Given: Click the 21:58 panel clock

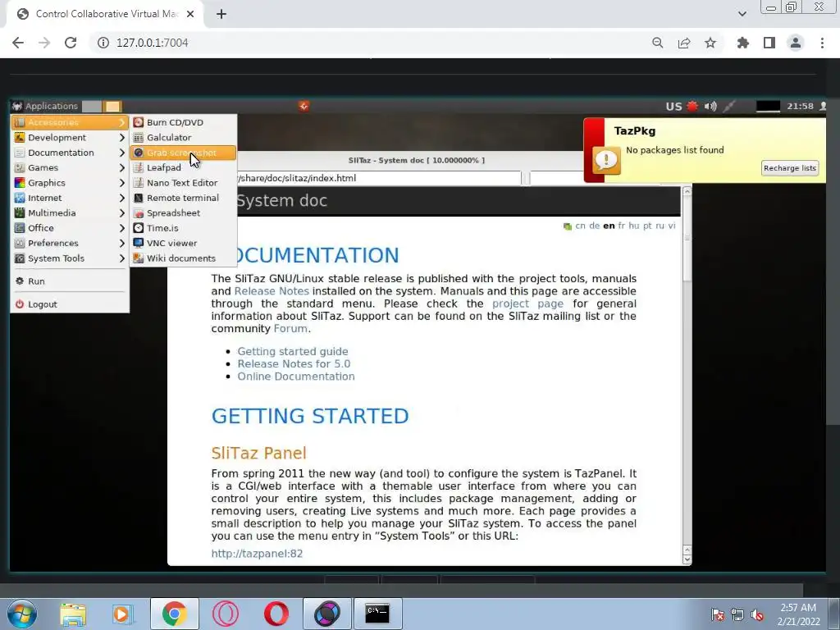Looking at the screenshot, I should coord(800,106).
